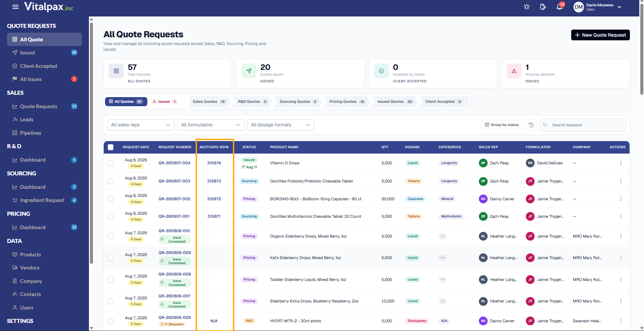
Task: Open Ingredient Request in sidebar
Action: tap(44, 200)
